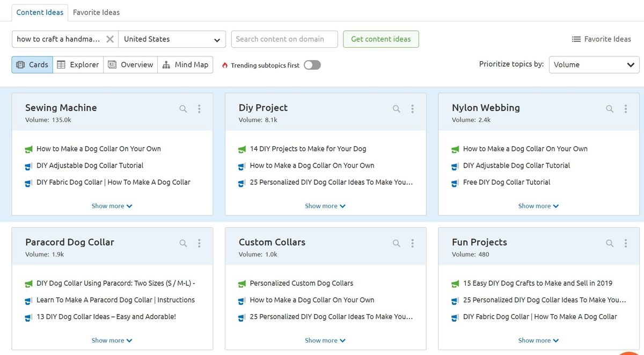Click the Fun Projects card title
The height and width of the screenshot is (355, 644).
(479, 242)
